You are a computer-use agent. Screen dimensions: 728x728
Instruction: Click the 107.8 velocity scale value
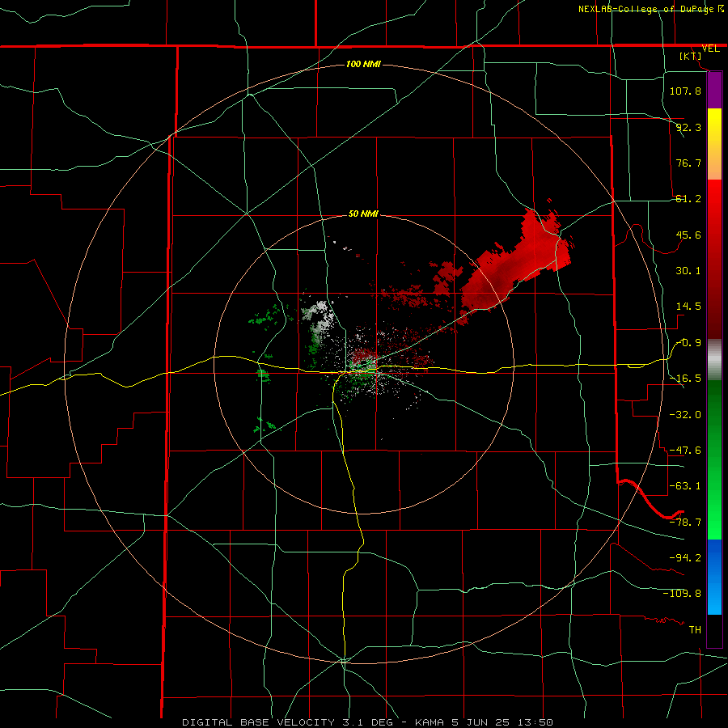coord(685,91)
